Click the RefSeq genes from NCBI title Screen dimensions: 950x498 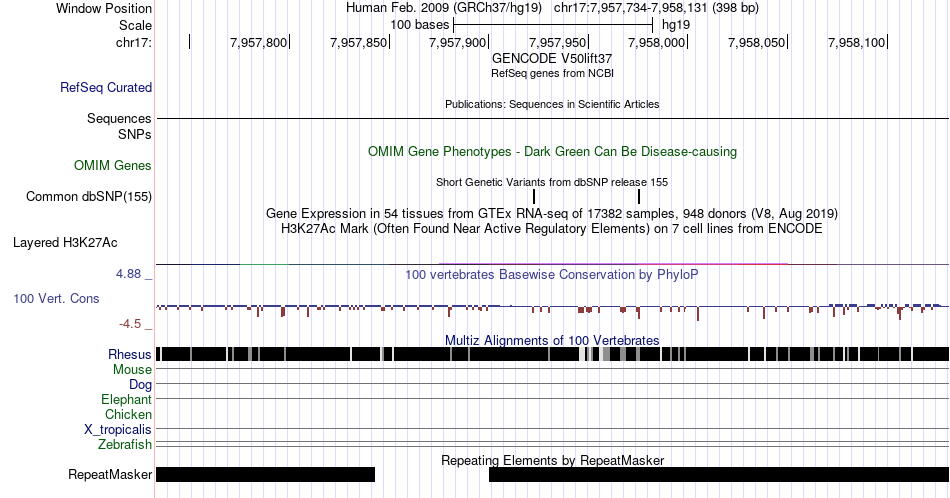click(552, 73)
